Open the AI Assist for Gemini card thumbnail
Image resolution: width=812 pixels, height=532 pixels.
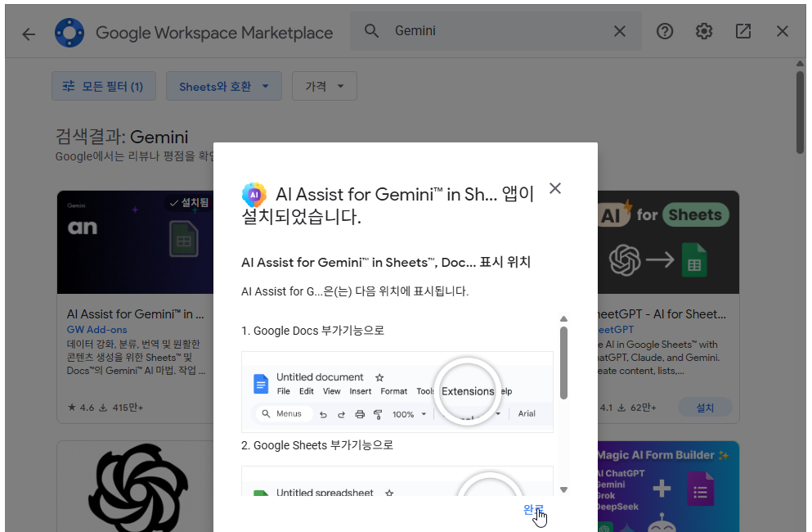point(135,242)
